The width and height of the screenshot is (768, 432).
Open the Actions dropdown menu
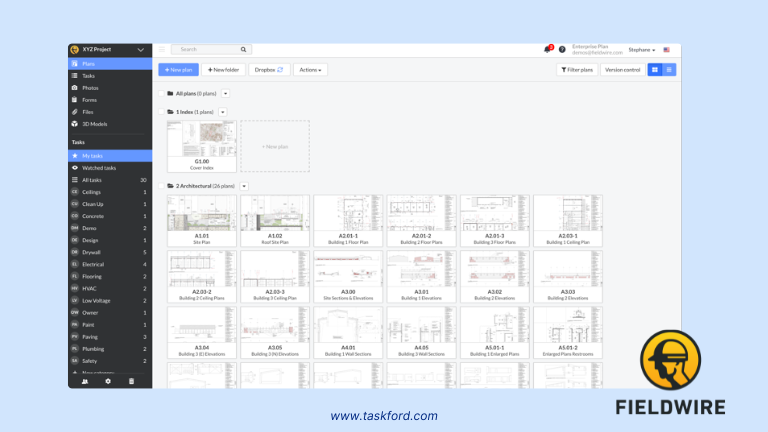click(x=310, y=69)
